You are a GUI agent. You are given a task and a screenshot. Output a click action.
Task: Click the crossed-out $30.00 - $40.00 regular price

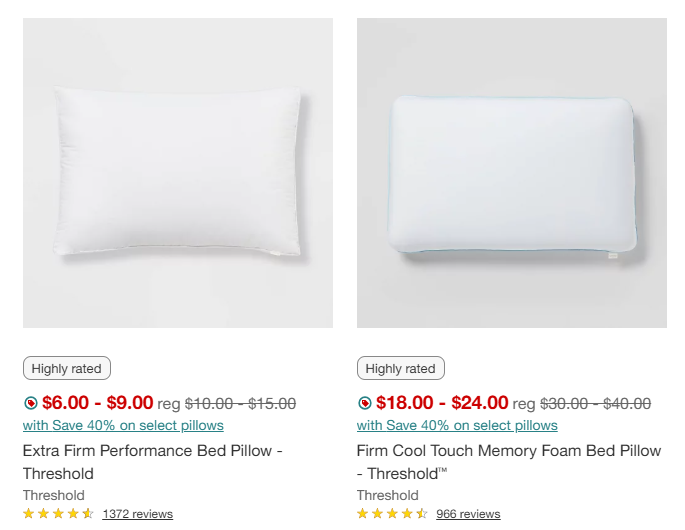(x=595, y=404)
